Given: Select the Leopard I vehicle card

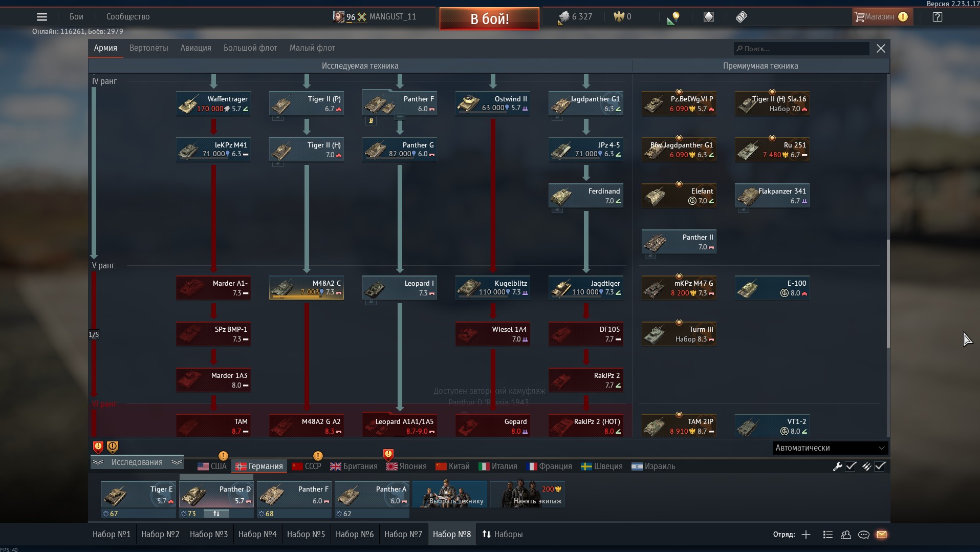Looking at the screenshot, I should [400, 288].
